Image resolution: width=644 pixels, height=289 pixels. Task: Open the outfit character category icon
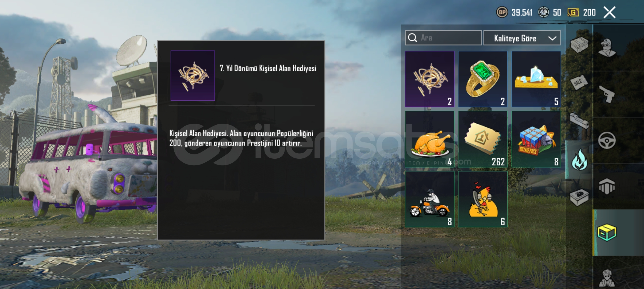[x=607, y=48]
